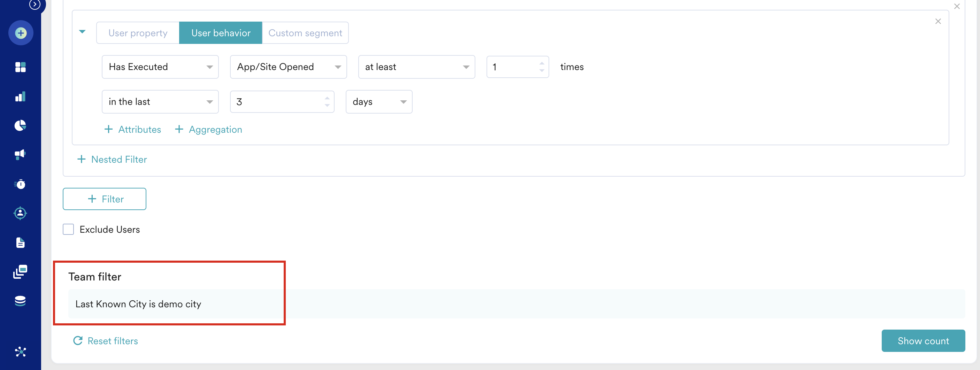980x370 pixels.
Task: Open the stopwatch icon in sidebar
Action: click(x=21, y=184)
